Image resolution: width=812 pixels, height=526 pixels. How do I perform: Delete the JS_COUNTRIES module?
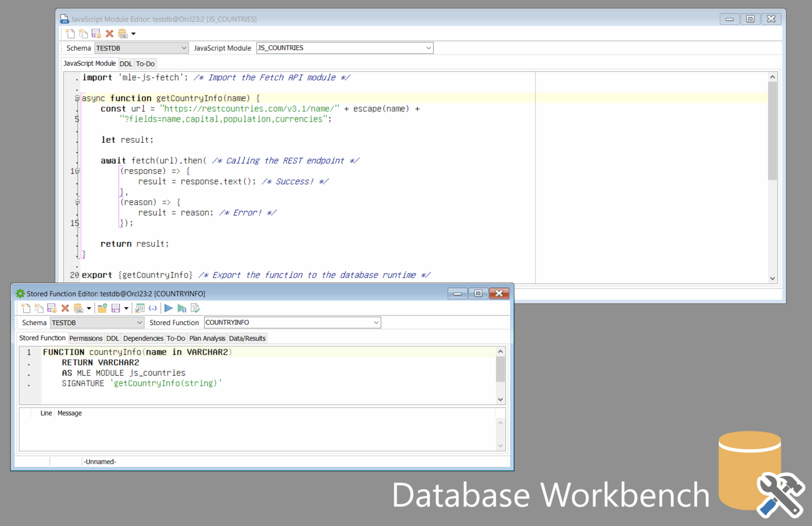[x=109, y=33]
